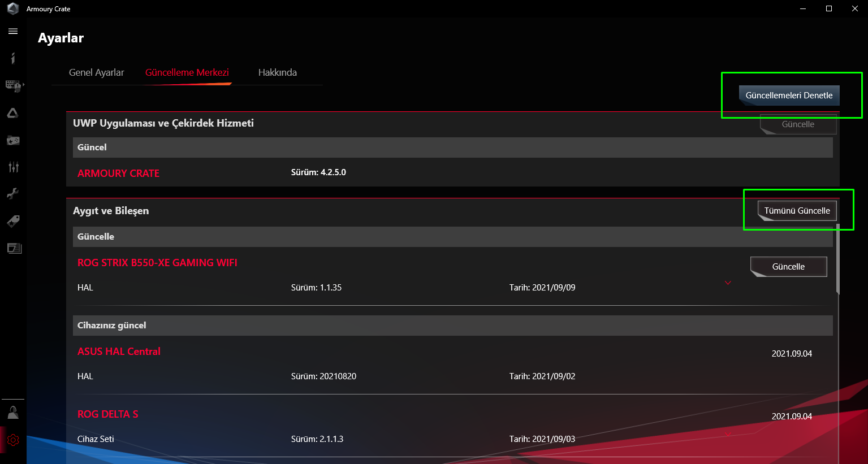Open the hamburger navigation menu
Image resolution: width=868 pixels, height=464 pixels.
pyautogui.click(x=13, y=31)
